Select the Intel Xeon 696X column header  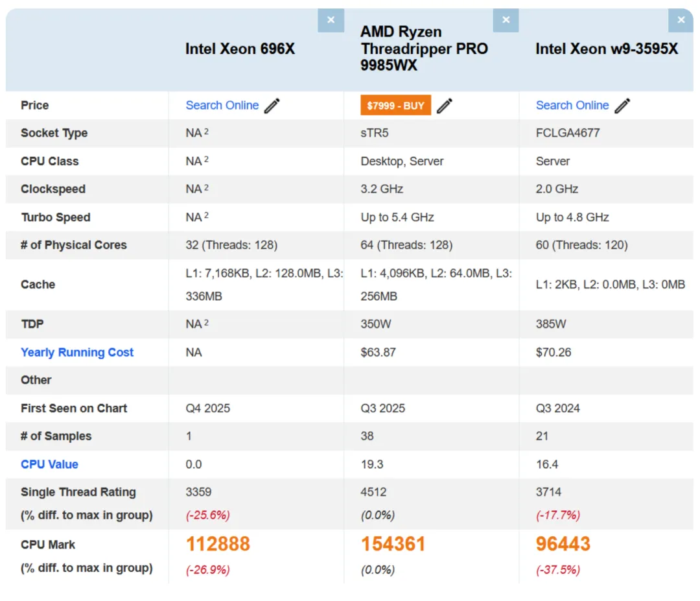click(240, 49)
